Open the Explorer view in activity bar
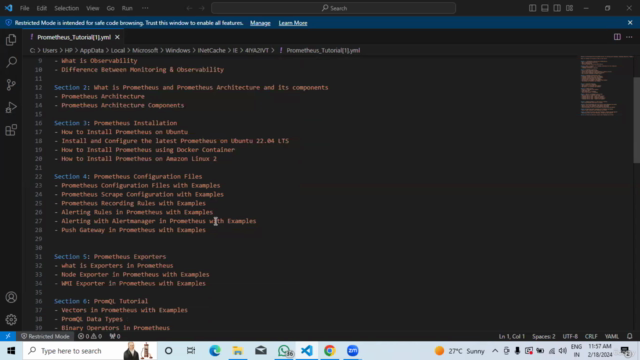The image size is (640, 360). pyautogui.click(x=11, y=40)
